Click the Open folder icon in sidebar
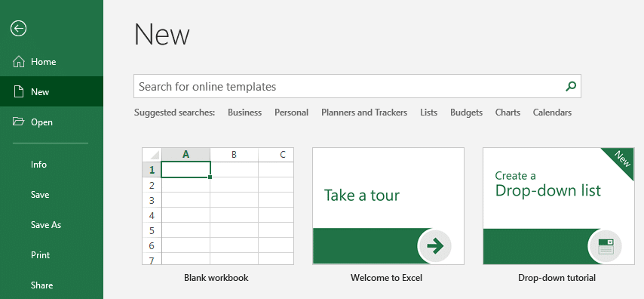The image size is (644, 299). pyautogui.click(x=19, y=122)
